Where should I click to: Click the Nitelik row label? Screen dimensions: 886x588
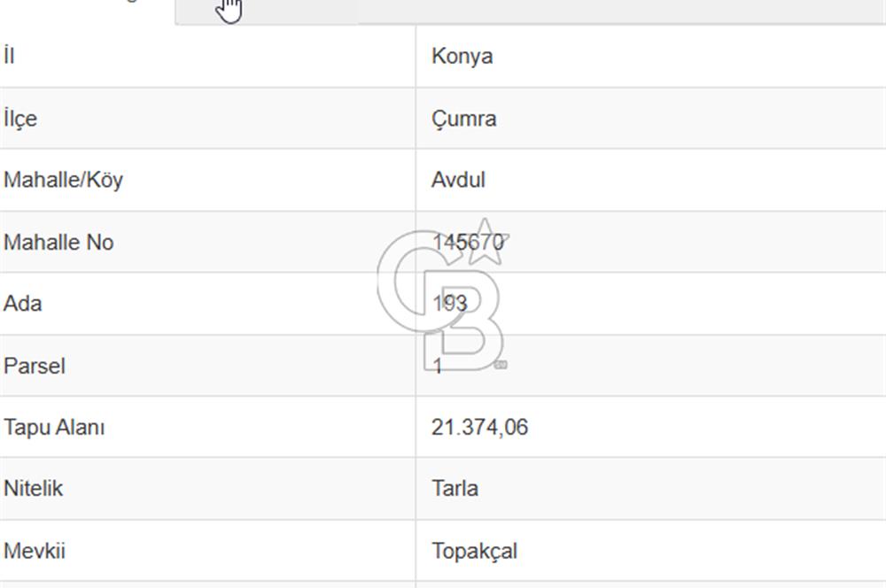(34, 489)
